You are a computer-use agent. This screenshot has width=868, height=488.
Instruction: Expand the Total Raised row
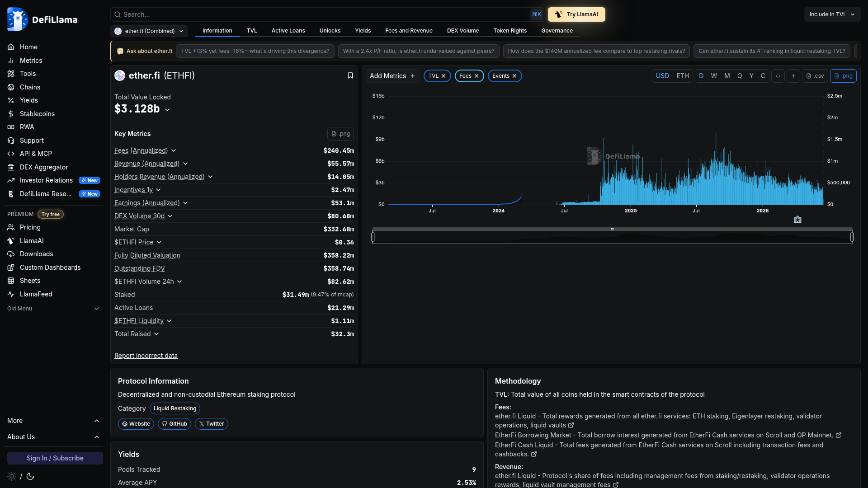[156, 334]
